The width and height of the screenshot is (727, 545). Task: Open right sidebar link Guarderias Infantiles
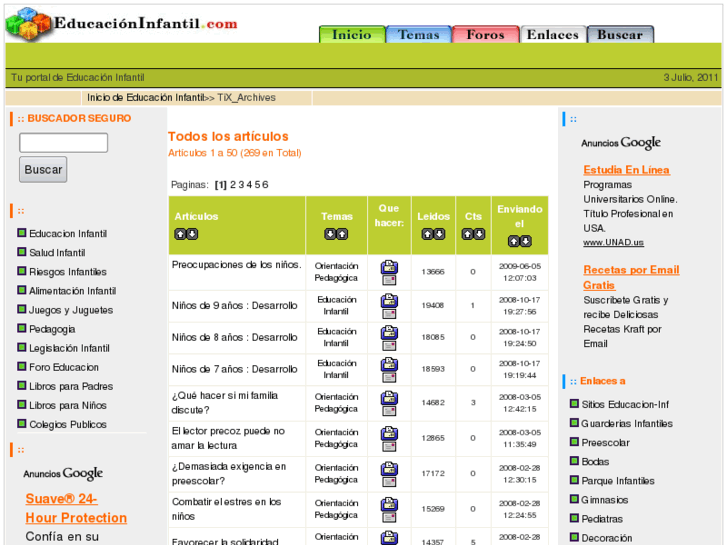tap(627, 423)
